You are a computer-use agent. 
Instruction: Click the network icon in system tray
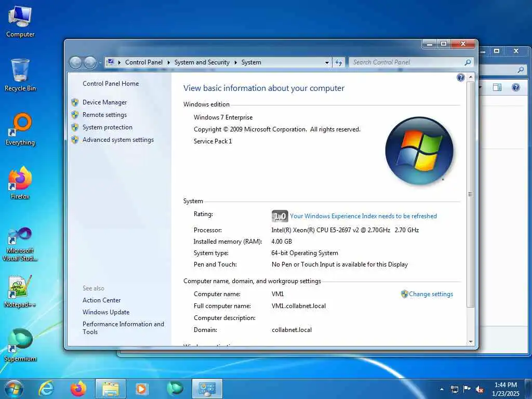(454, 389)
